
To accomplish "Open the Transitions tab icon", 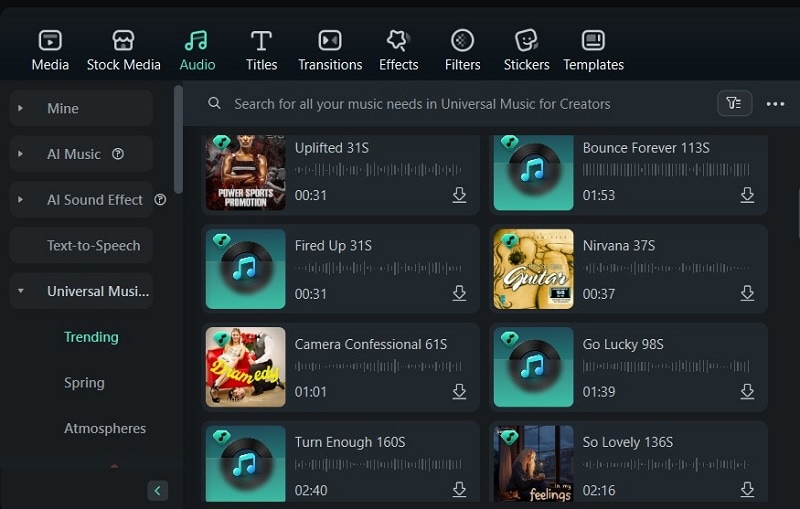I will click(330, 40).
